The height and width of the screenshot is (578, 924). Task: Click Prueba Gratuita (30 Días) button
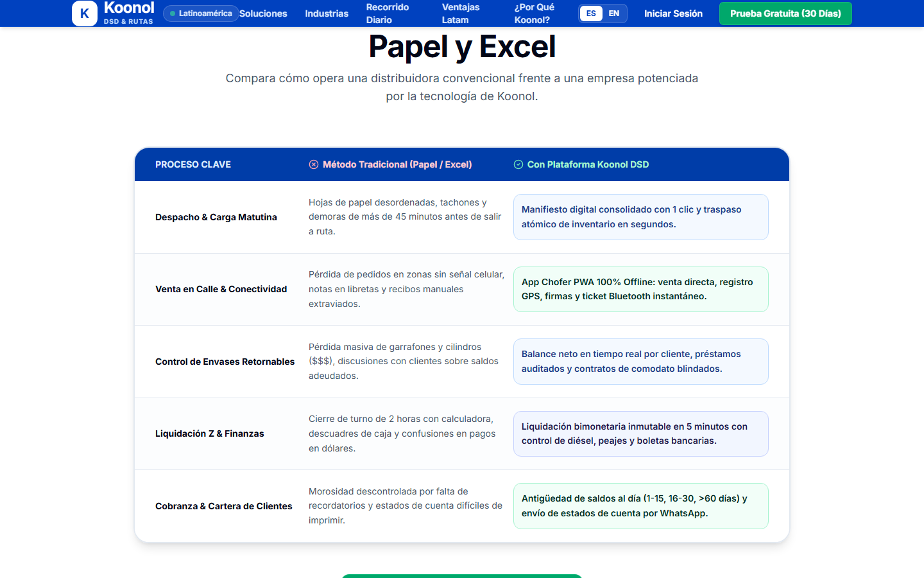coord(785,13)
